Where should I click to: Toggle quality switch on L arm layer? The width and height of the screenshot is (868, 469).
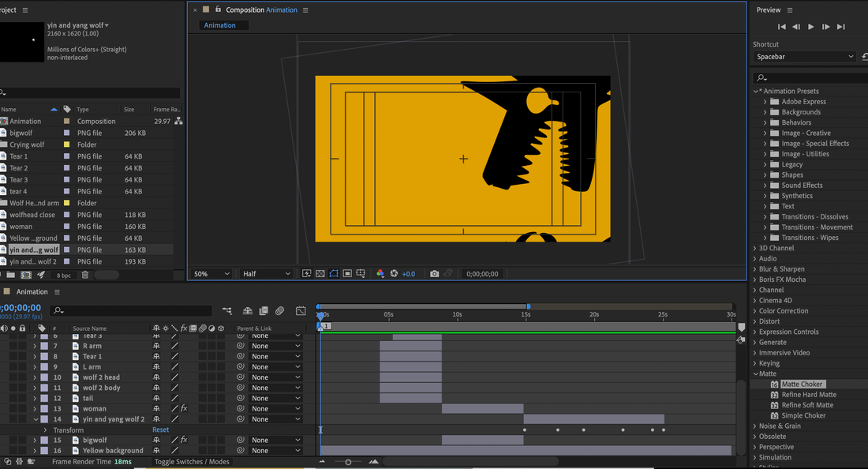pos(174,366)
